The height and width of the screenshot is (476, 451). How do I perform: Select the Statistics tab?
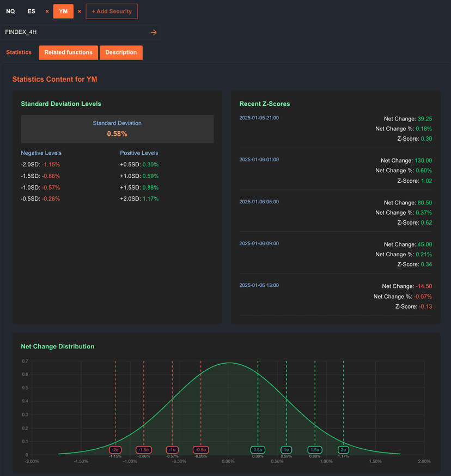pyautogui.click(x=19, y=52)
